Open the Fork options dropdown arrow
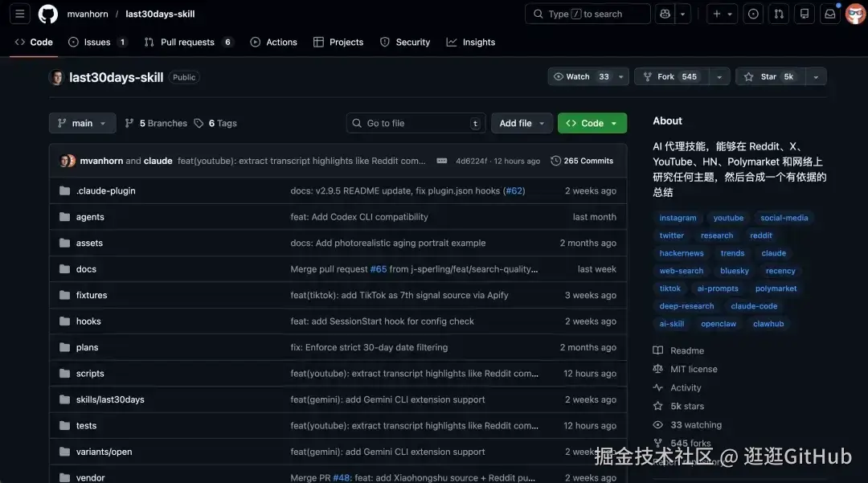This screenshot has height=483, width=868. [x=719, y=77]
